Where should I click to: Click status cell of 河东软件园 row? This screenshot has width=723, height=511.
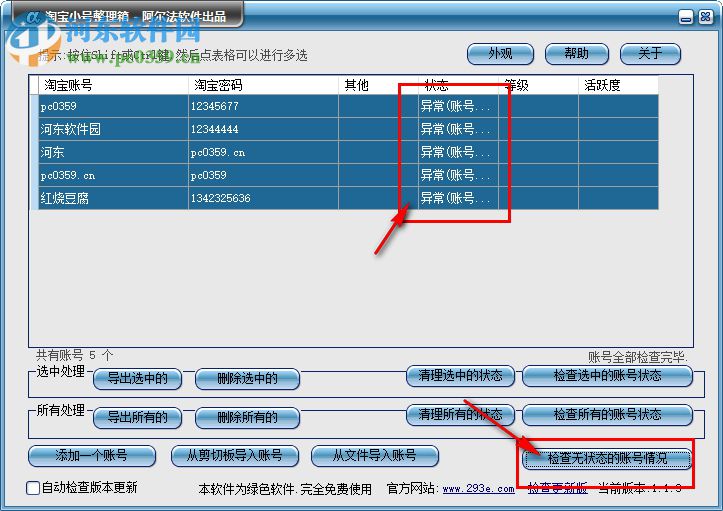point(458,130)
